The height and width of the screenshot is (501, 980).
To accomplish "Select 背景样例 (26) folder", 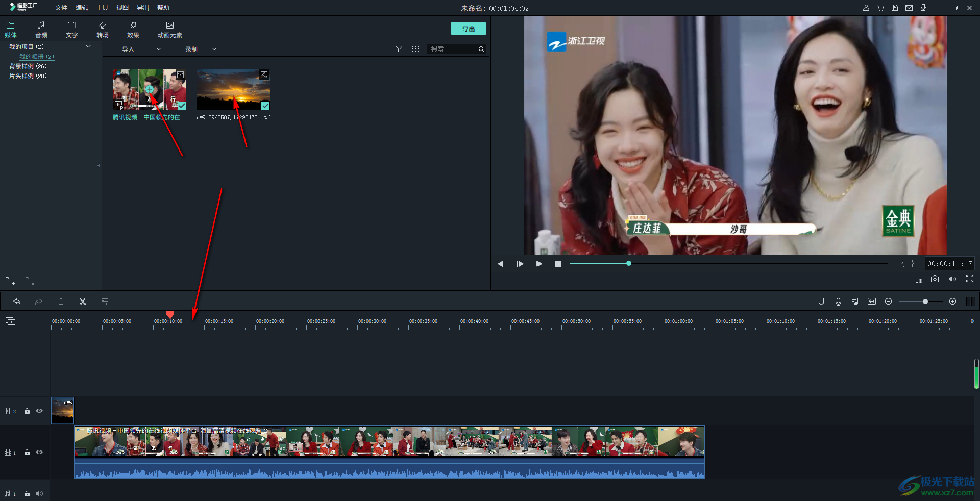I will (28, 66).
